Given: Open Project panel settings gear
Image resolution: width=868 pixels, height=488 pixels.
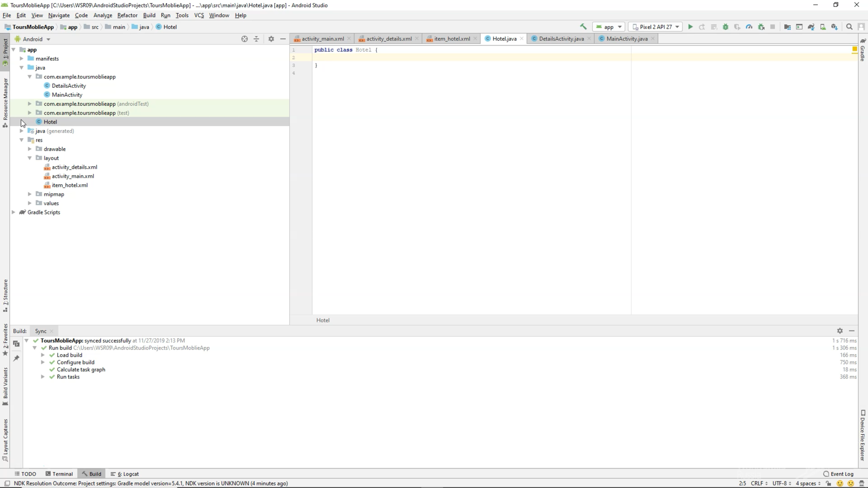Looking at the screenshot, I should point(271,39).
